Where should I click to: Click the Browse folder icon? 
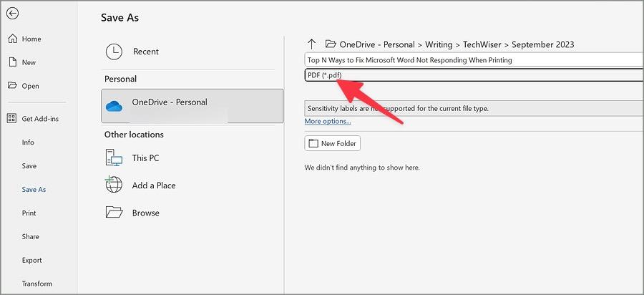tap(114, 213)
